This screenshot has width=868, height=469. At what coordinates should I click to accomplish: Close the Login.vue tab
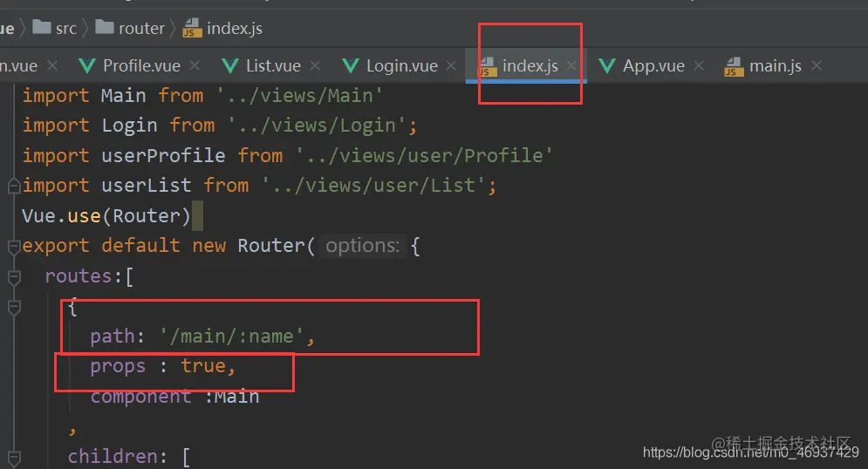tap(451, 65)
